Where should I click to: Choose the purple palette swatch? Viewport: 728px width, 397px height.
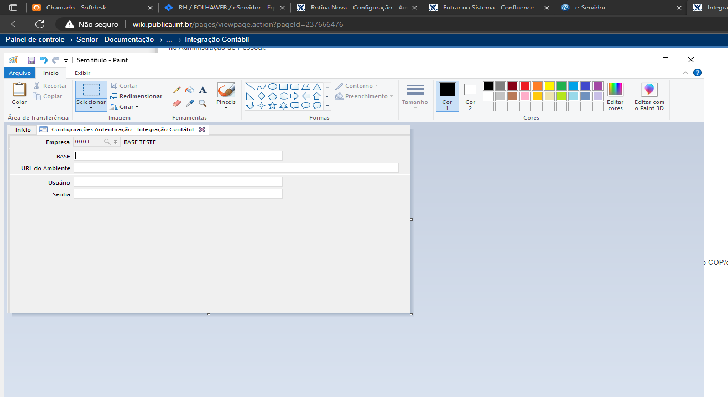point(598,86)
